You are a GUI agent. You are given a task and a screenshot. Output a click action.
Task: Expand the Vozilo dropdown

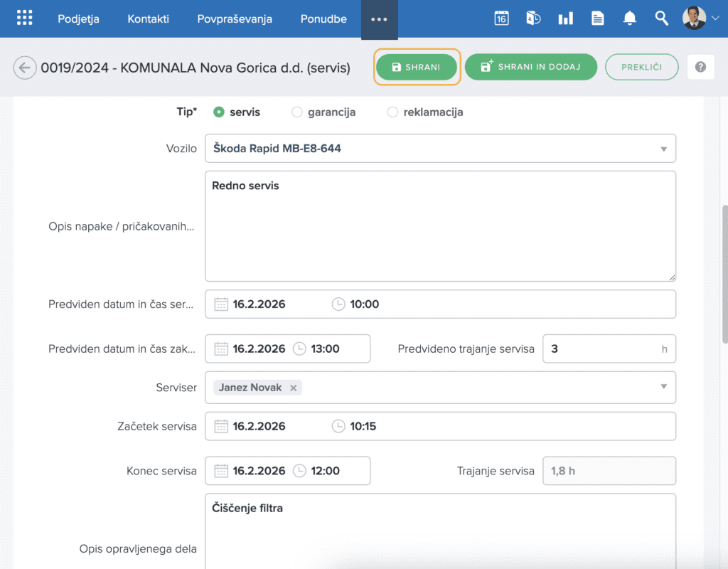(x=663, y=149)
